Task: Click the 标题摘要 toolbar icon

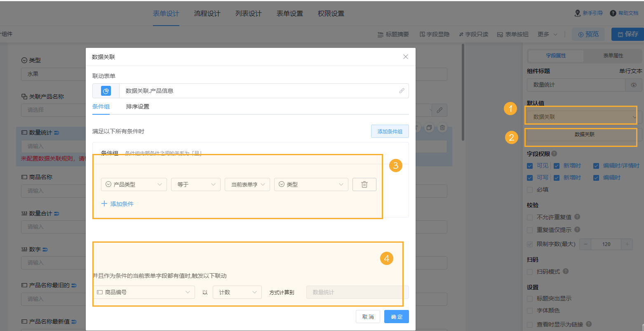Action: coord(381,35)
